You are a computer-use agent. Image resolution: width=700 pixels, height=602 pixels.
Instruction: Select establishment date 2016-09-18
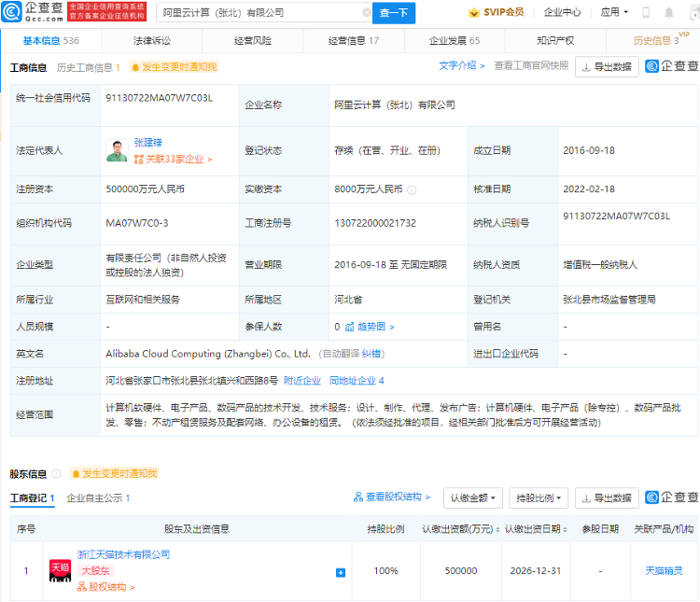tap(589, 150)
